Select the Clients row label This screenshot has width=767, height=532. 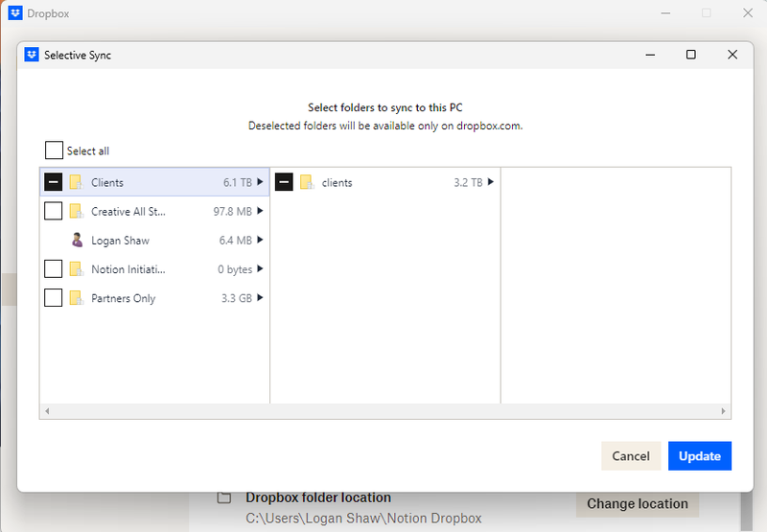(107, 182)
